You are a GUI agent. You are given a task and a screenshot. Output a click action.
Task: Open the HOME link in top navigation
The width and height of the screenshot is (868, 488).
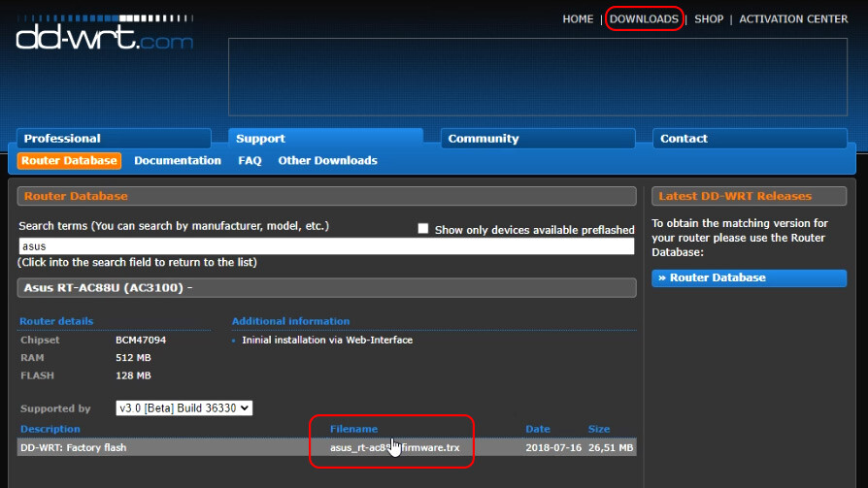(578, 18)
